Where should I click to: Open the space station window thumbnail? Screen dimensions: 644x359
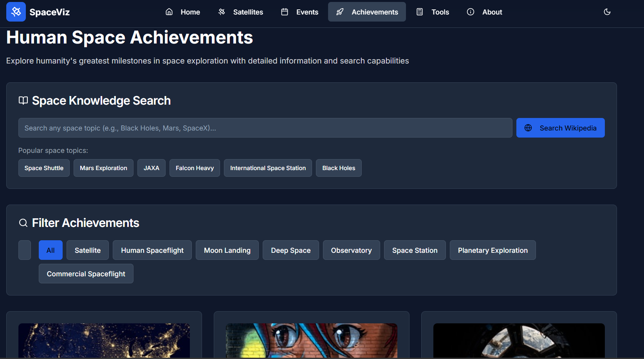pos(519,340)
